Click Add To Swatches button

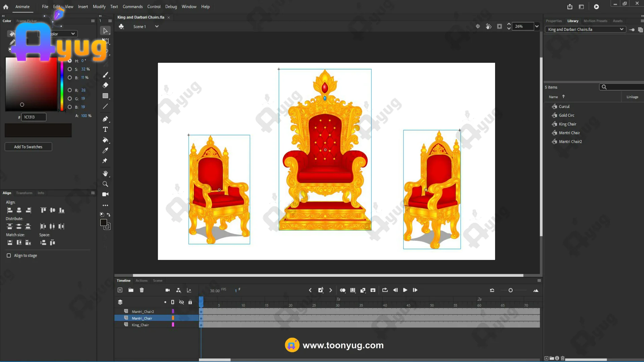coord(28,147)
